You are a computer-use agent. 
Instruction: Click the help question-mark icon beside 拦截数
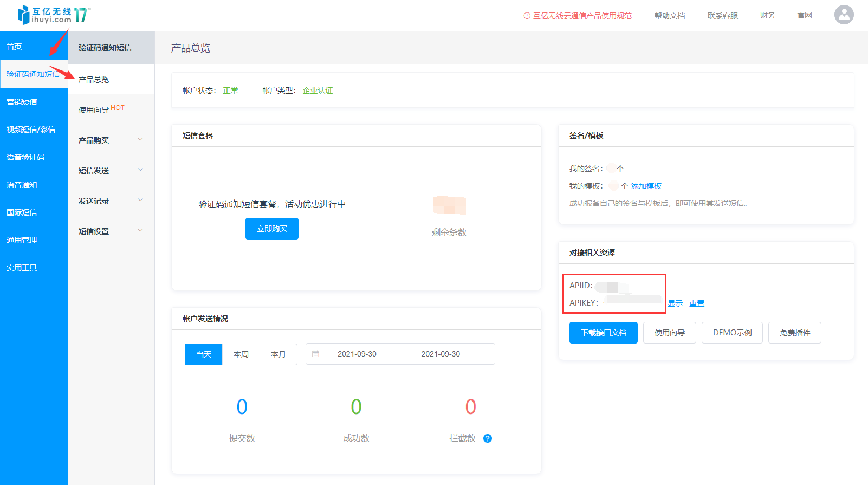pos(488,438)
